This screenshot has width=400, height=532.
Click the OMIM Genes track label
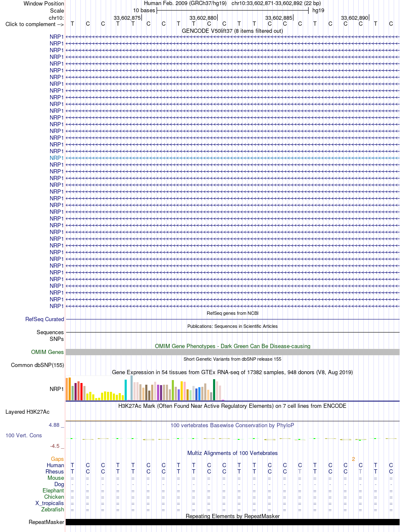48,352
